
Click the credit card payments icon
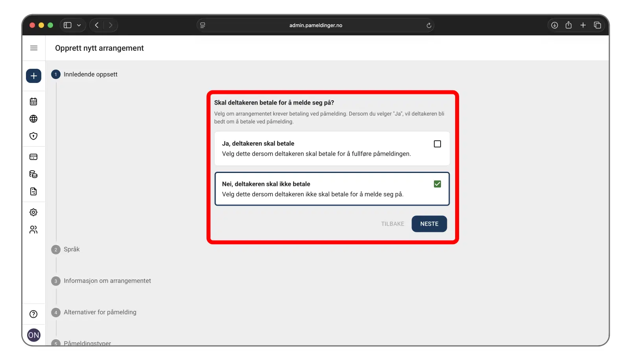point(33,156)
